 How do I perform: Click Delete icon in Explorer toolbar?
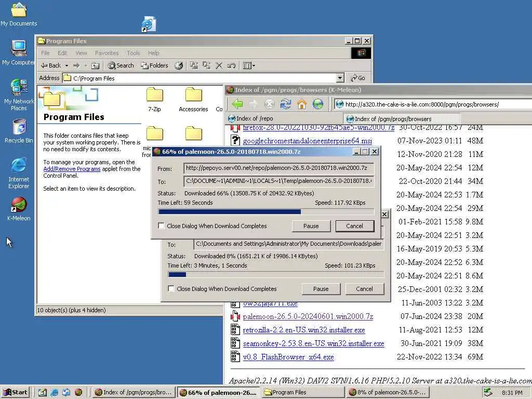click(219, 65)
